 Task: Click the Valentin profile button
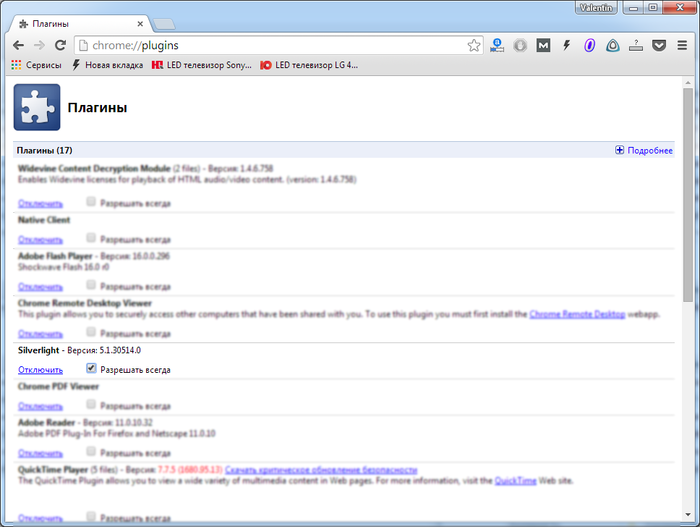pos(596,8)
